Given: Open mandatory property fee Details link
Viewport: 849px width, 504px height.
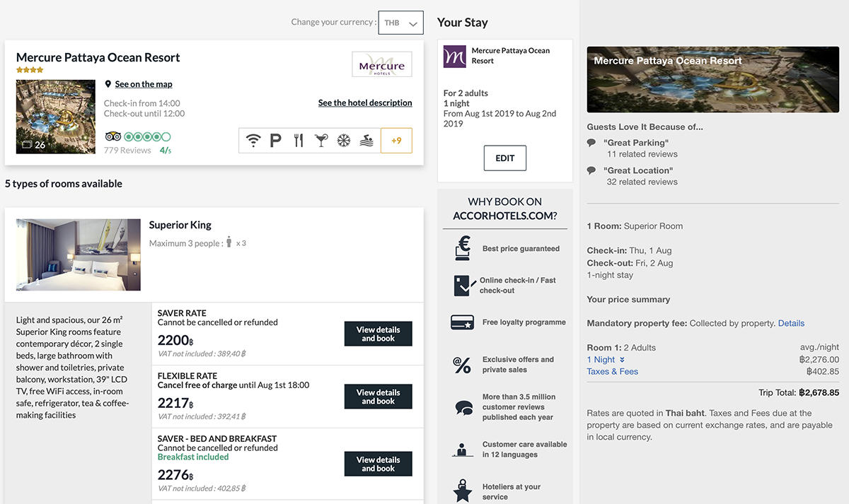Looking at the screenshot, I should (791, 324).
